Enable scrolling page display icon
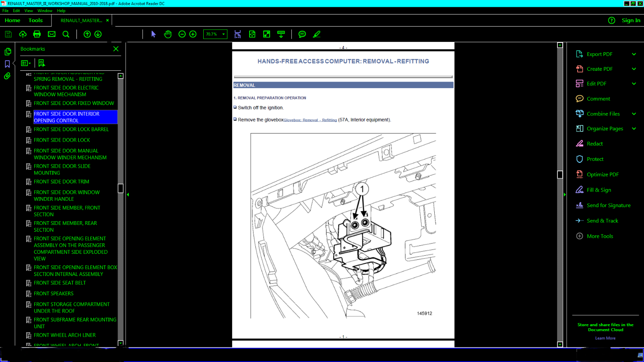This screenshot has width=644, height=362. [x=237, y=34]
